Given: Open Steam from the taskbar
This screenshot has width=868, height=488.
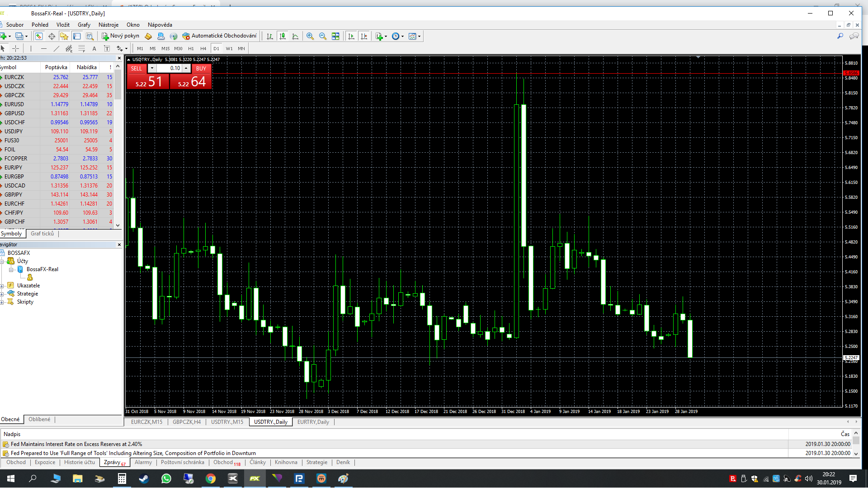Looking at the screenshot, I should tap(144, 479).
